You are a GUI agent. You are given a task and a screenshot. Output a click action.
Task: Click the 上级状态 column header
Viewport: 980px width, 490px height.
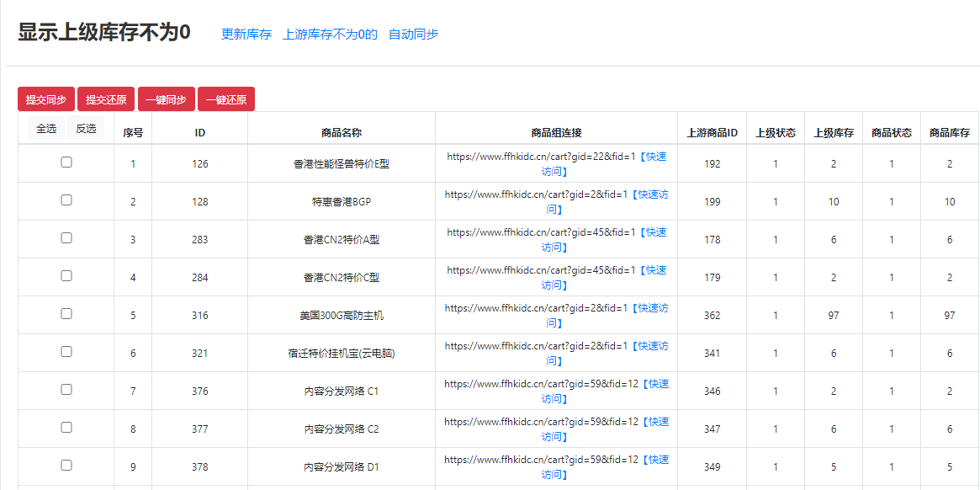click(776, 133)
